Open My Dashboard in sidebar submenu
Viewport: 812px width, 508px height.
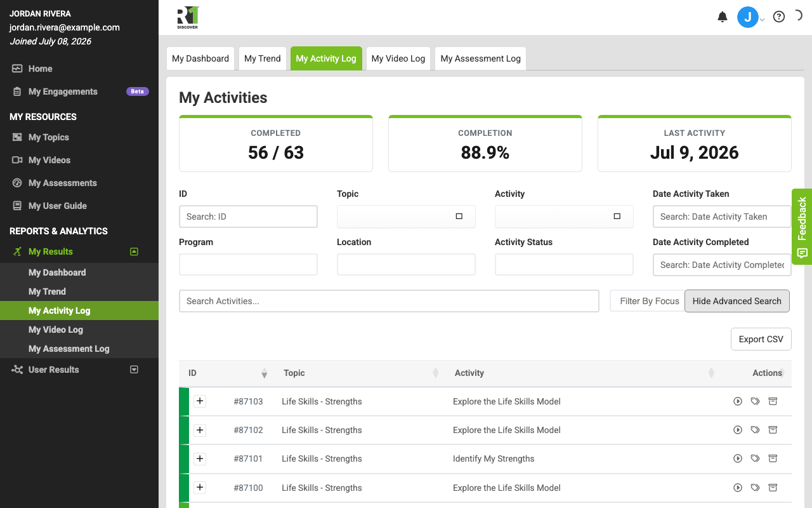pos(57,272)
